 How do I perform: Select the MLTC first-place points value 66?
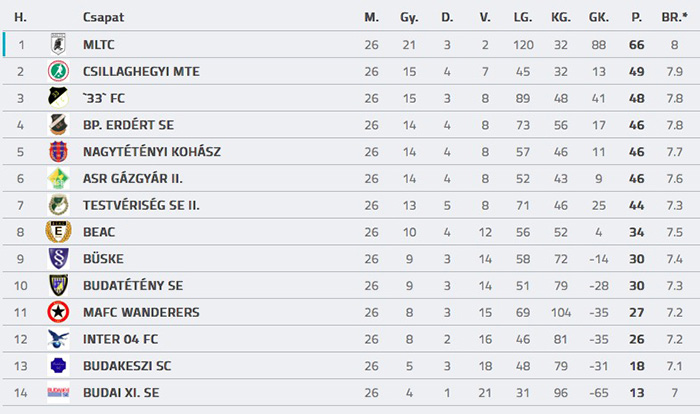click(637, 45)
